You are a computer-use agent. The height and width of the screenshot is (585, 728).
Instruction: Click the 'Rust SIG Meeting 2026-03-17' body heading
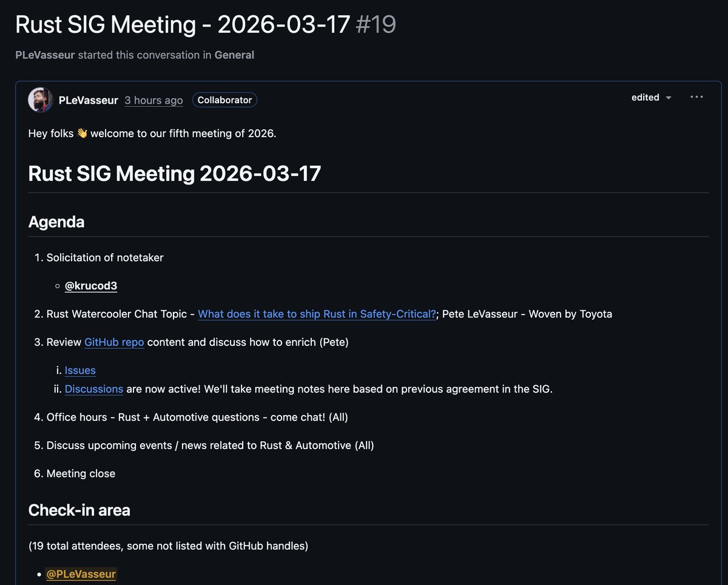175,174
